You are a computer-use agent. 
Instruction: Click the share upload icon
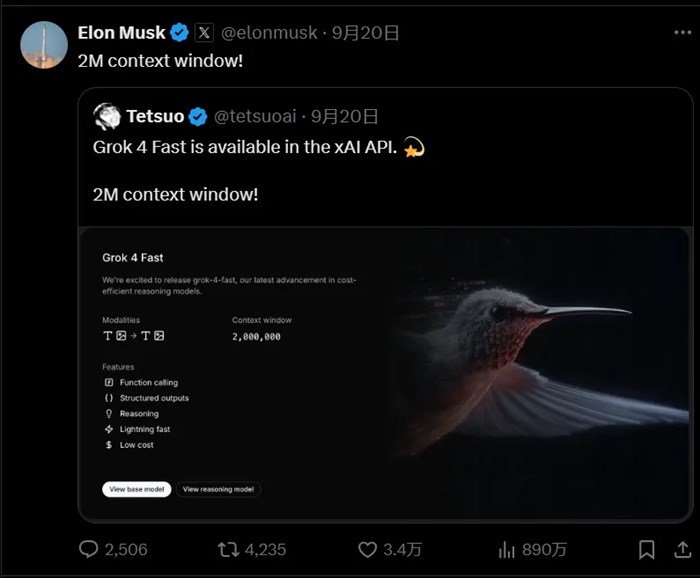pyautogui.click(x=683, y=549)
